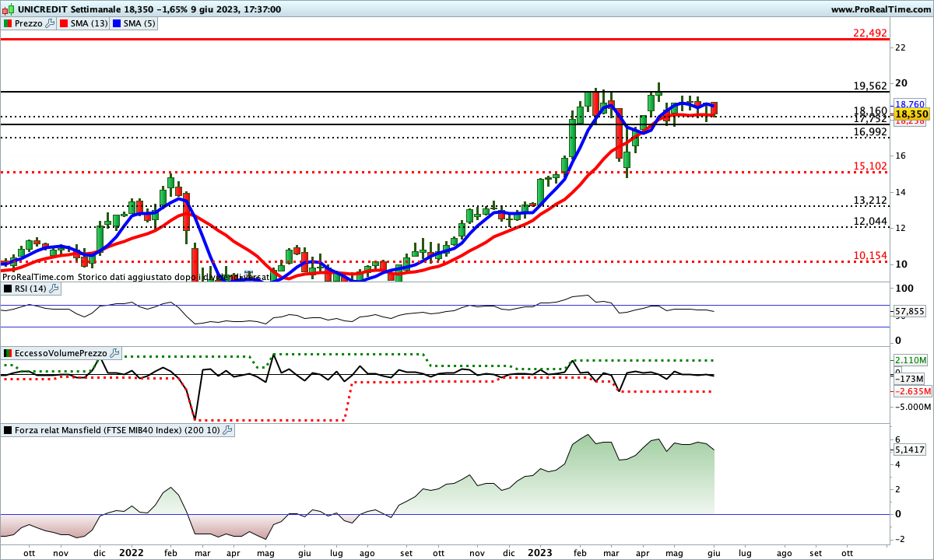Screen dimensions: 934x560
Task: Click the yellow 18,350 current price tag
Action: tap(910, 113)
